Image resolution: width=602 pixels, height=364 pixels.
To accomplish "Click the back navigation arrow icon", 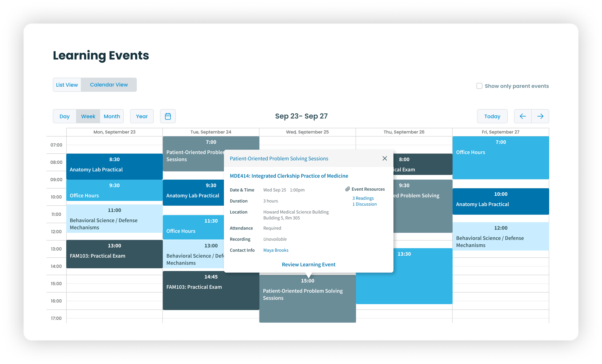I will coord(523,116).
